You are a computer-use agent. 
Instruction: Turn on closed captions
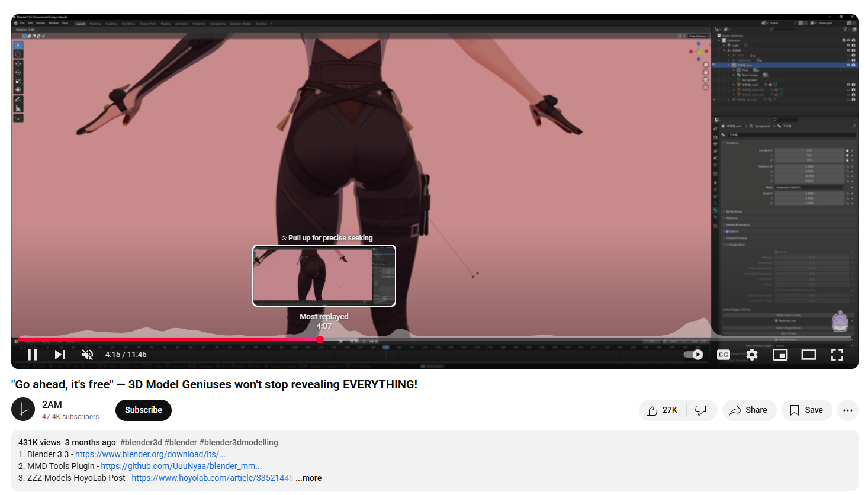[724, 355]
